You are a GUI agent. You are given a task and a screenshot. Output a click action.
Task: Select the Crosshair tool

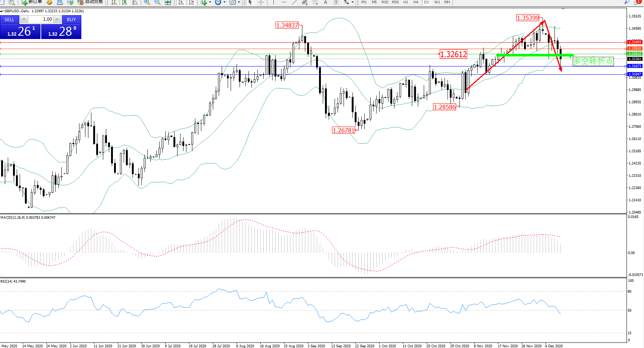coord(261,2)
